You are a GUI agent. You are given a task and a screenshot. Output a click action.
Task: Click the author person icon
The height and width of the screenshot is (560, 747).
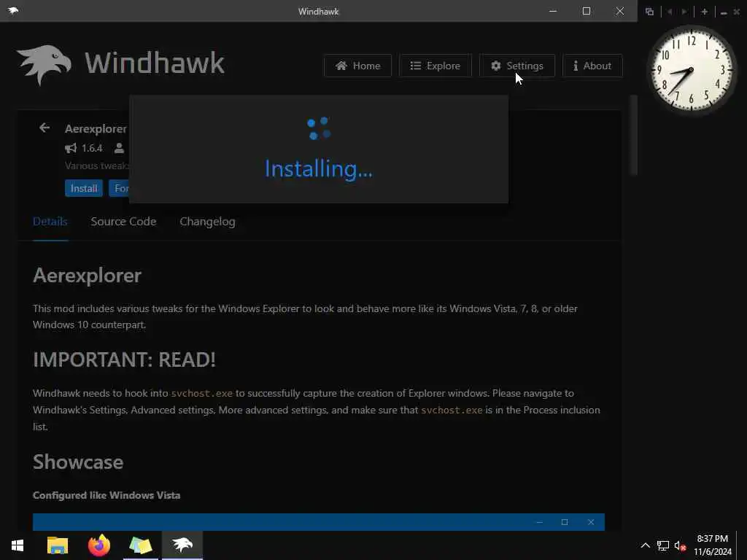click(119, 148)
